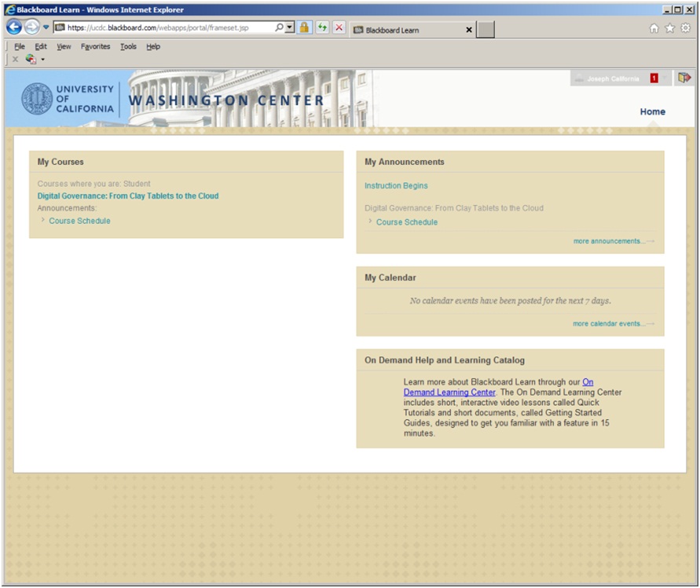700x588 pixels.
Task: Expand the toolbar add-on dropdown arrow
Action: click(43, 60)
